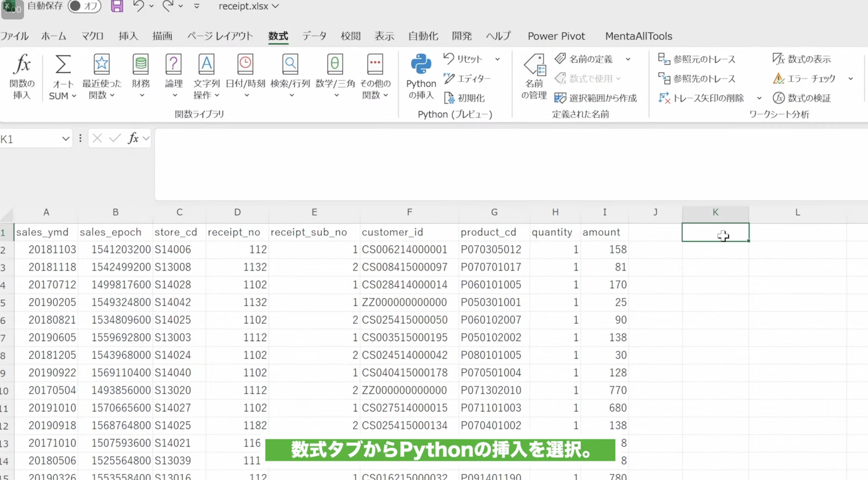Open the 検索/行列 lookup functions icon
This screenshot has width=868, height=480.
click(x=290, y=64)
